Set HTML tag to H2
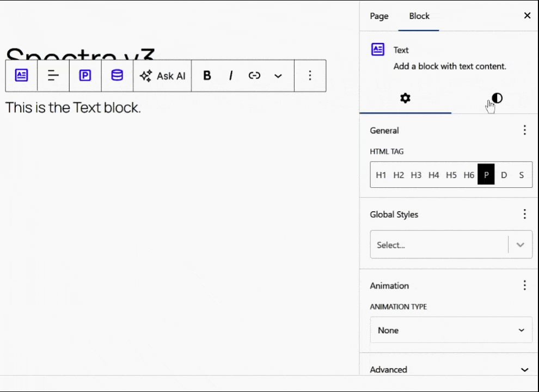The height and width of the screenshot is (392, 539). [x=399, y=175]
